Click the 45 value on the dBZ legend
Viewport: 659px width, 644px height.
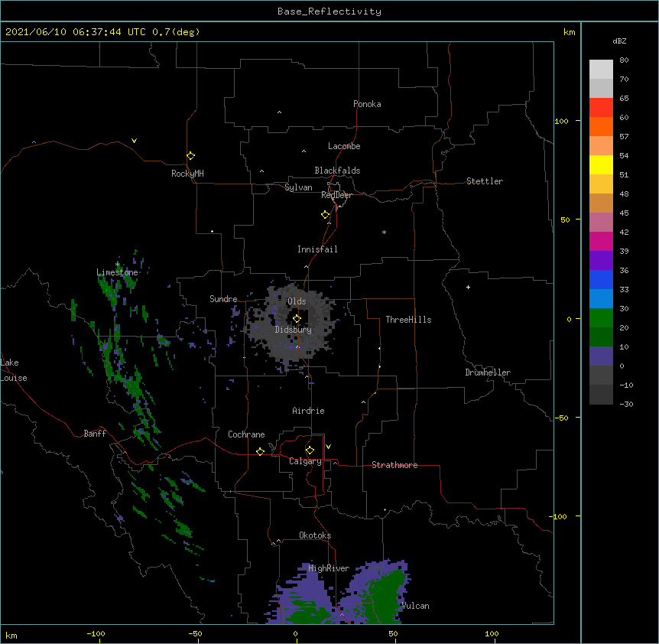pyautogui.click(x=624, y=213)
